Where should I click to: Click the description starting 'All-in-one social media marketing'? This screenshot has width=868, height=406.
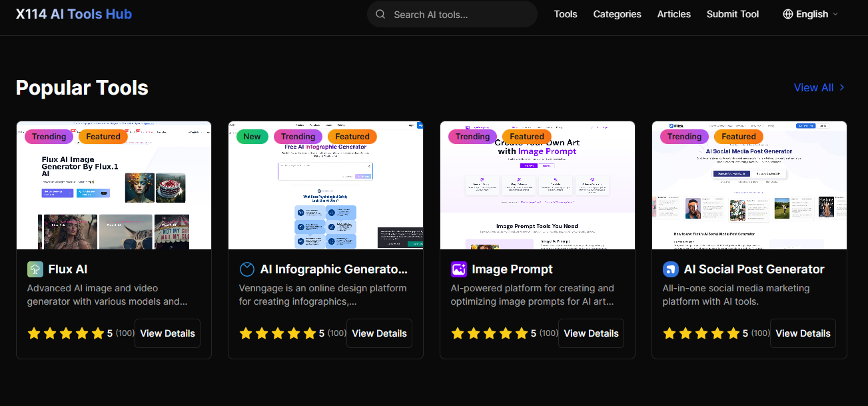coord(736,295)
